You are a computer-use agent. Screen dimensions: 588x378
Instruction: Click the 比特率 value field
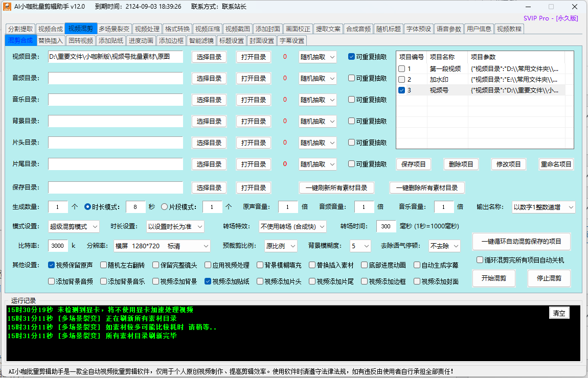coord(58,246)
